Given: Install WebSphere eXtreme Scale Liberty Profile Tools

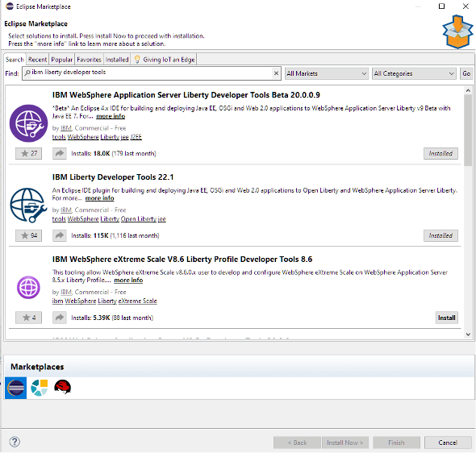Looking at the screenshot, I should (x=447, y=318).
